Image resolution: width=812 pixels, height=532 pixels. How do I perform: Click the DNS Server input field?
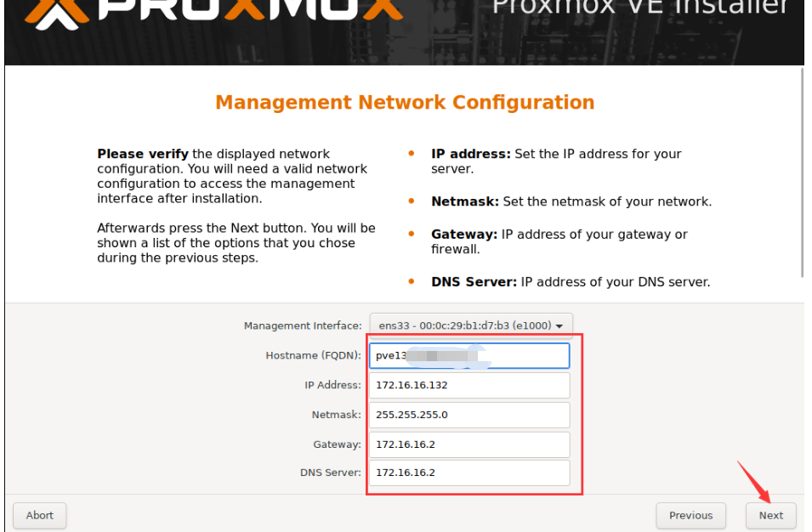click(469, 473)
